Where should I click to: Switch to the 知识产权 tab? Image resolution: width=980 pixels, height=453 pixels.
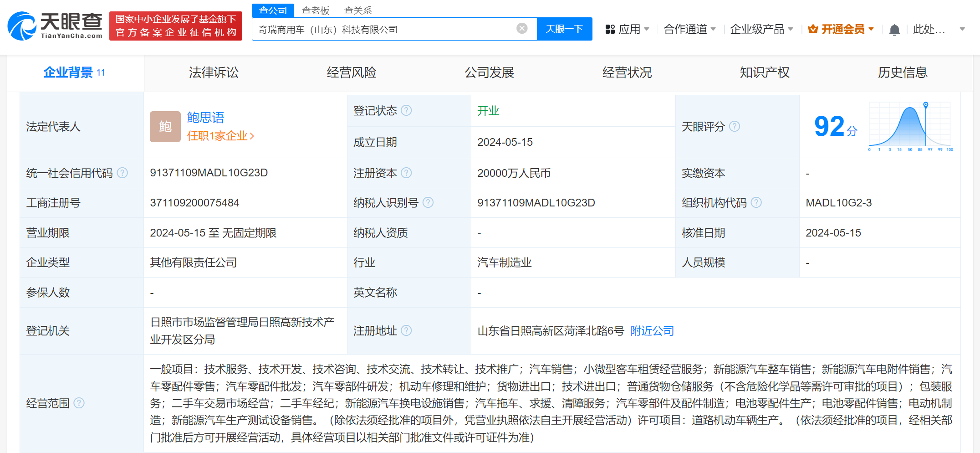tap(765, 72)
